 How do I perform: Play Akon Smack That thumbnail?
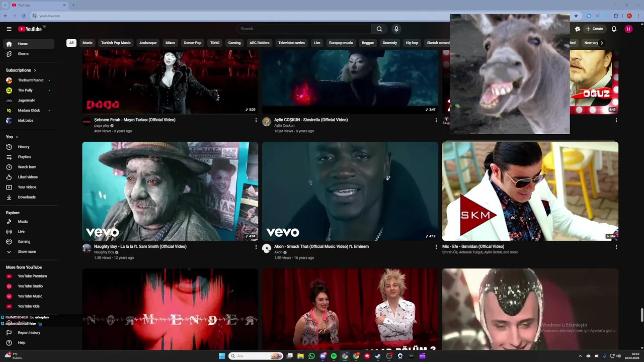coord(350,191)
